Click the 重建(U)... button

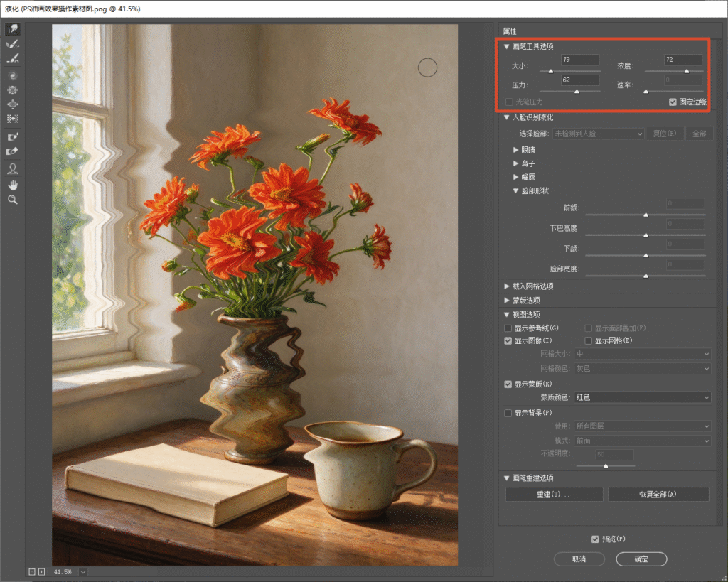[554, 495]
